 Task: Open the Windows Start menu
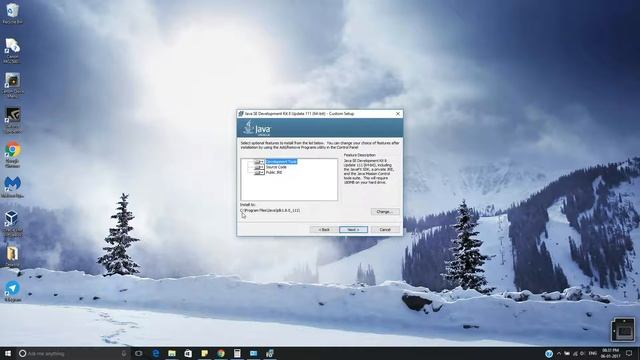[x=8, y=353]
